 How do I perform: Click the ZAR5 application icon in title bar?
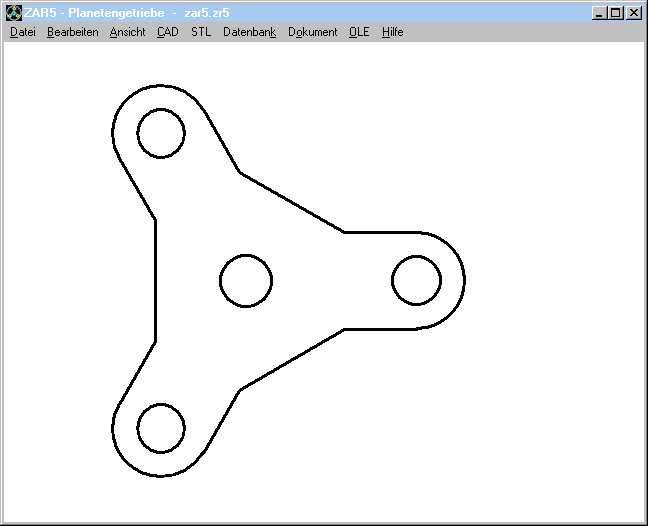click(x=14, y=13)
